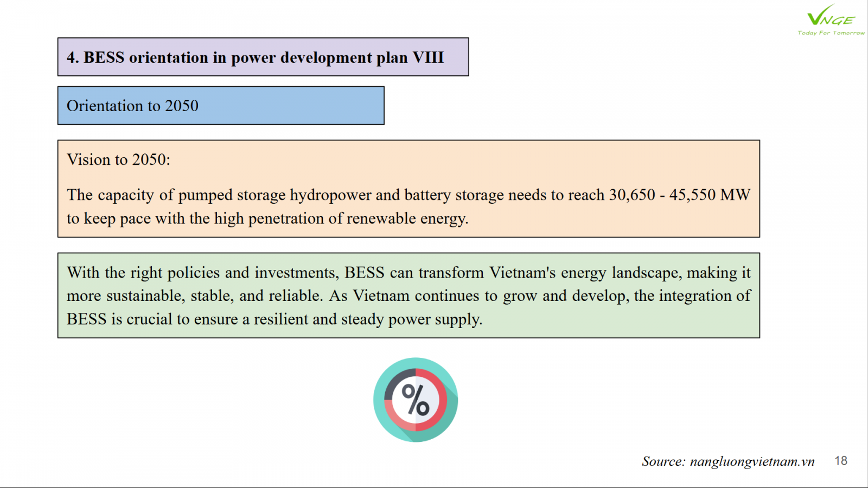Viewport: 868px width, 488px height.
Task: Click the green paragraph starting "With the right policies"
Action: click(x=409, y=296)
